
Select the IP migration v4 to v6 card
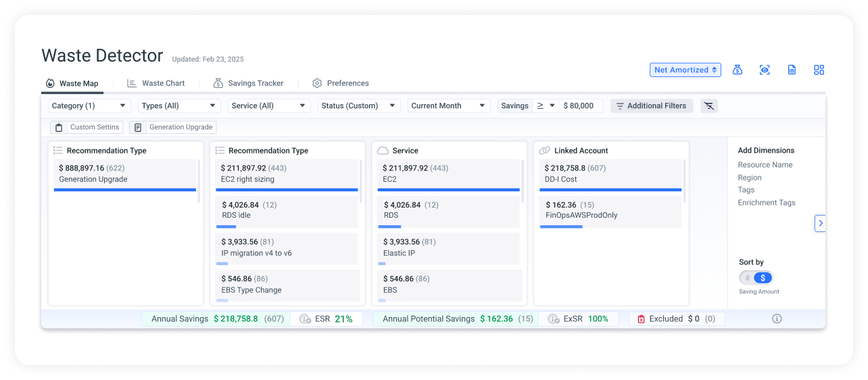287,248
